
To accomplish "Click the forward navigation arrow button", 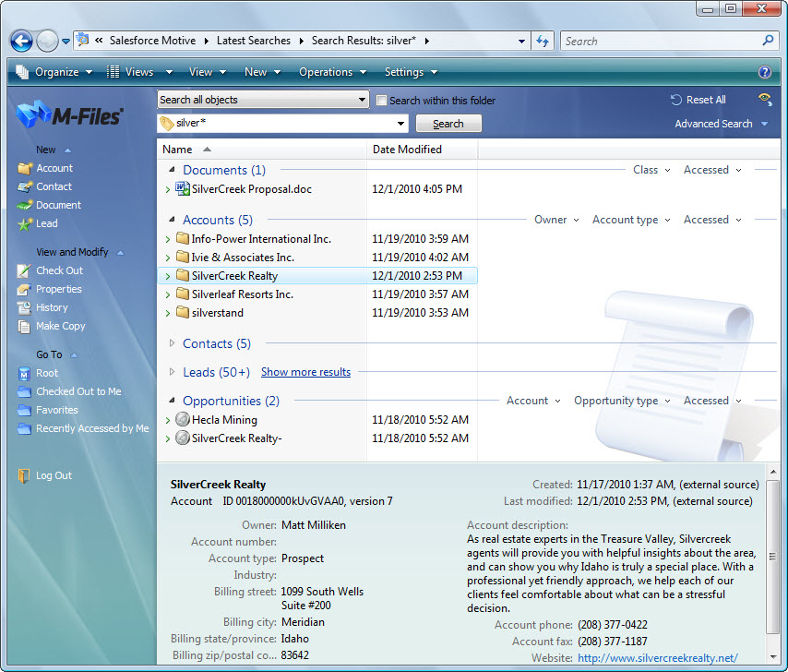I will tap(47, 42).
